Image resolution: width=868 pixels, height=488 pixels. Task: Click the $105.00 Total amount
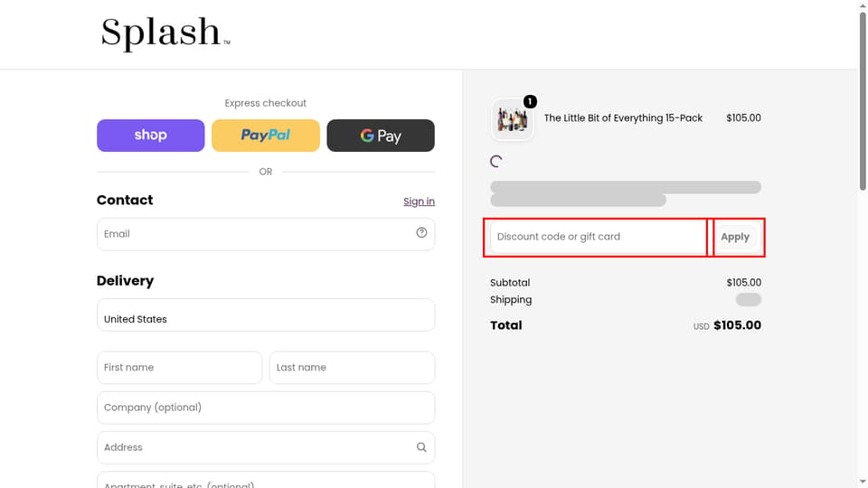(738, 325)
